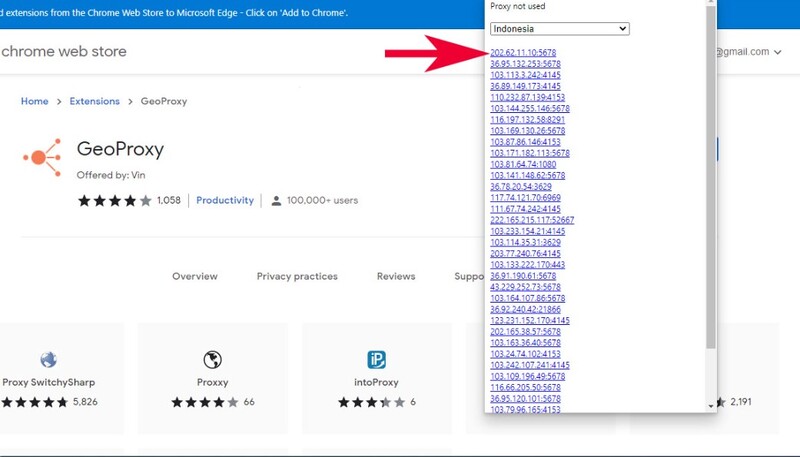Switch to the Reviews tab
This screenshot has width=800, height=457.
[x=396, y=276]
